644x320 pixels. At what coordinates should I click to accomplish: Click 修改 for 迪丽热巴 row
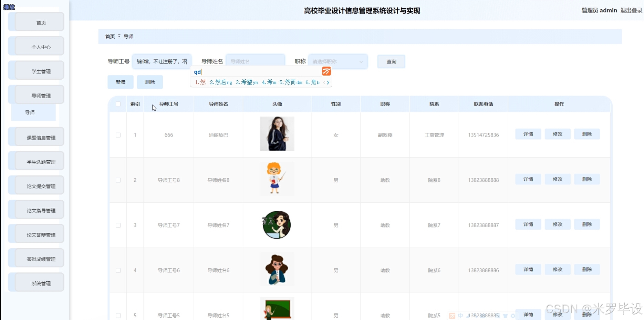click(558, 134)
